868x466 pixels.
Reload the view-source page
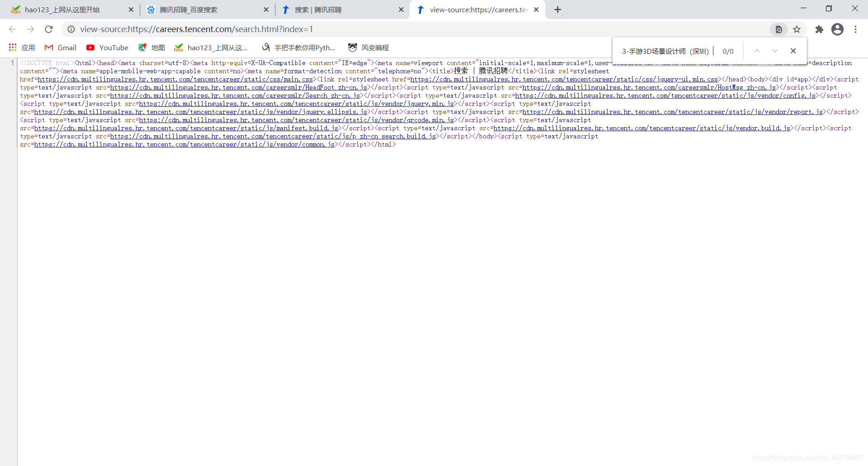[49, 29]
